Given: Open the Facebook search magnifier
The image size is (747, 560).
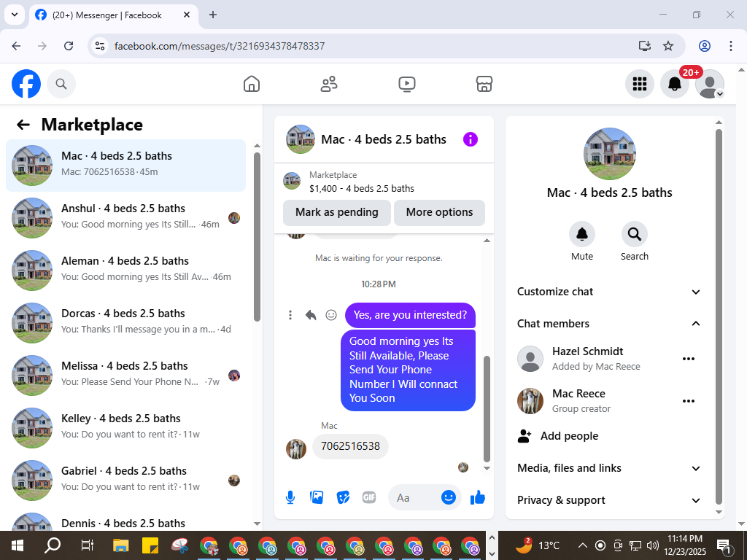Looking at the screenshot, I should pyautogui.click(x=61, y=84).
